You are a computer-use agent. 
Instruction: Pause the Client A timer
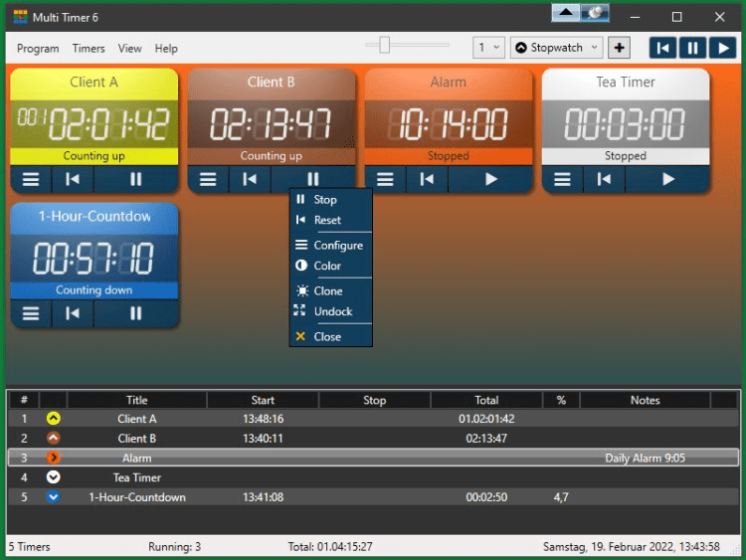(x=136, y=179)
